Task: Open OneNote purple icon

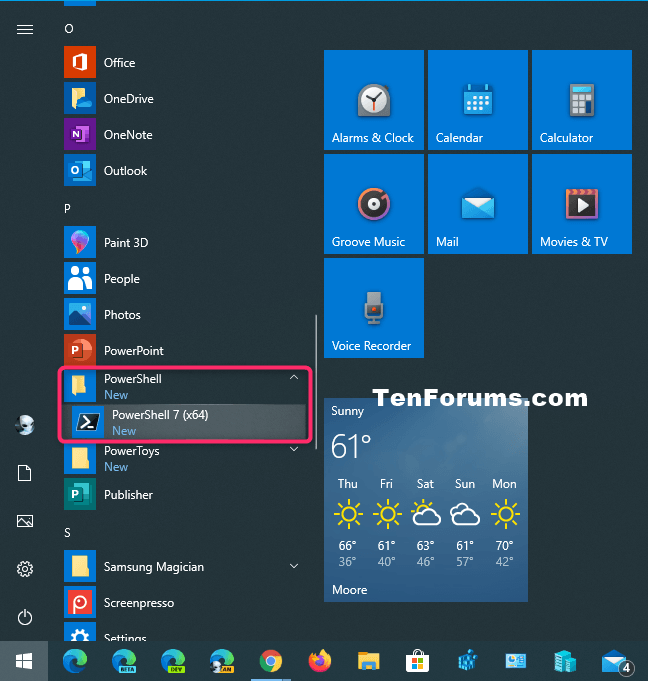Action: (80, 134)
